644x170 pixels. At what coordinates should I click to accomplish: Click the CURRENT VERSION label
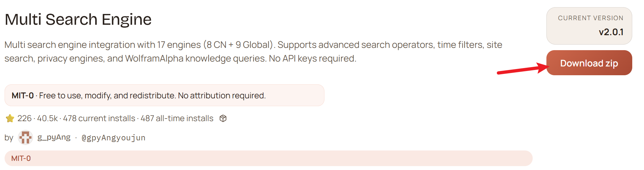[x=590, y=18]
